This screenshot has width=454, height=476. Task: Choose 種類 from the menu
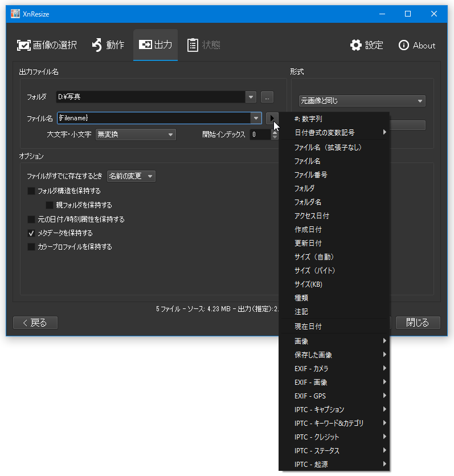coord(334,298)
